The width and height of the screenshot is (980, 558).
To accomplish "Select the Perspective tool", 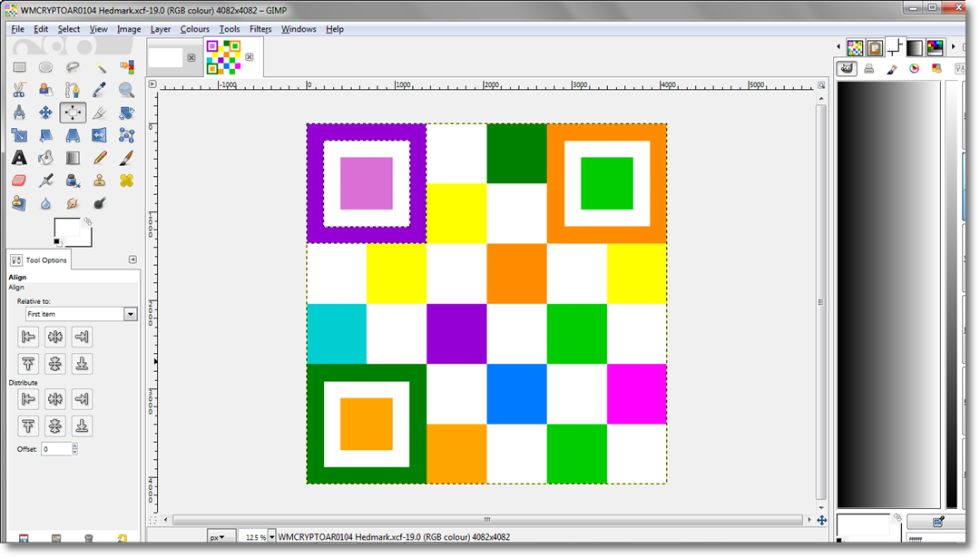I will coord(73,135).
